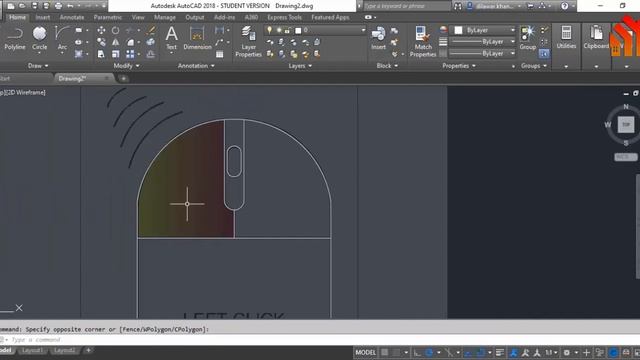640x360 pixels.
Task: Add a new drawing tab
Action: pos(124,78)
